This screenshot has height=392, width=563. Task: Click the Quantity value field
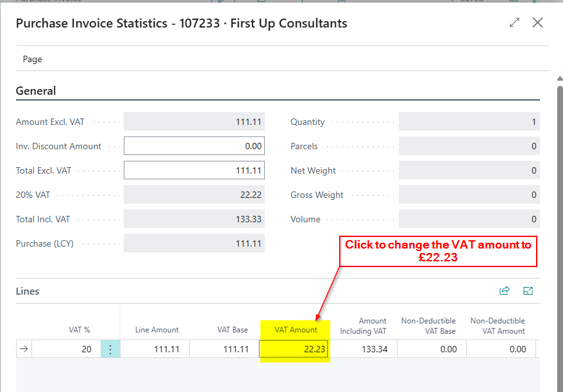(469, 122)
